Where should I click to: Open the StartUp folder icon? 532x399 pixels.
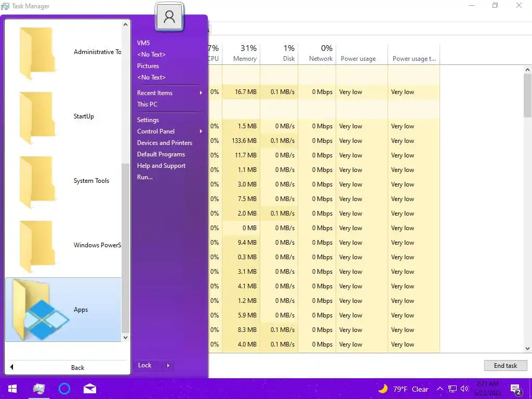pos(37,117)
